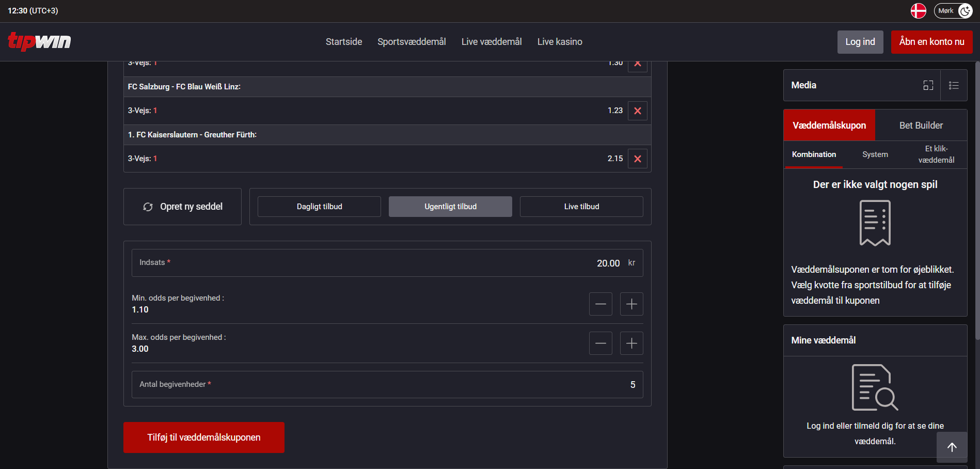Decrease Min. odds per begivenhed
980x469 pixels.
[600, 304]
